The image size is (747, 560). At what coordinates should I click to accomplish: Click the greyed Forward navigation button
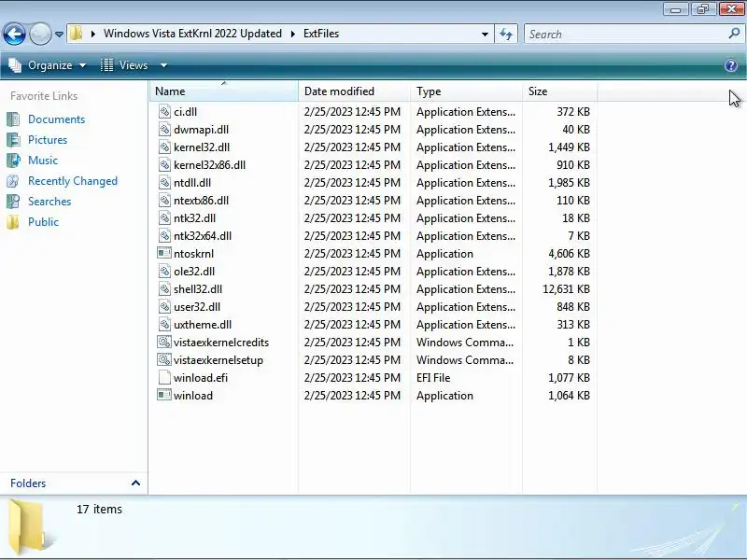coord(40,35)
